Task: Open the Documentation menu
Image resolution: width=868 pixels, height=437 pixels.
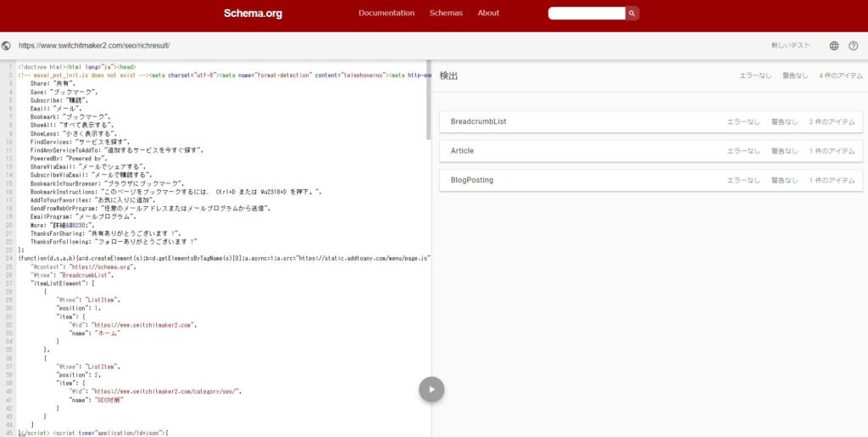Action: point(387,13)
